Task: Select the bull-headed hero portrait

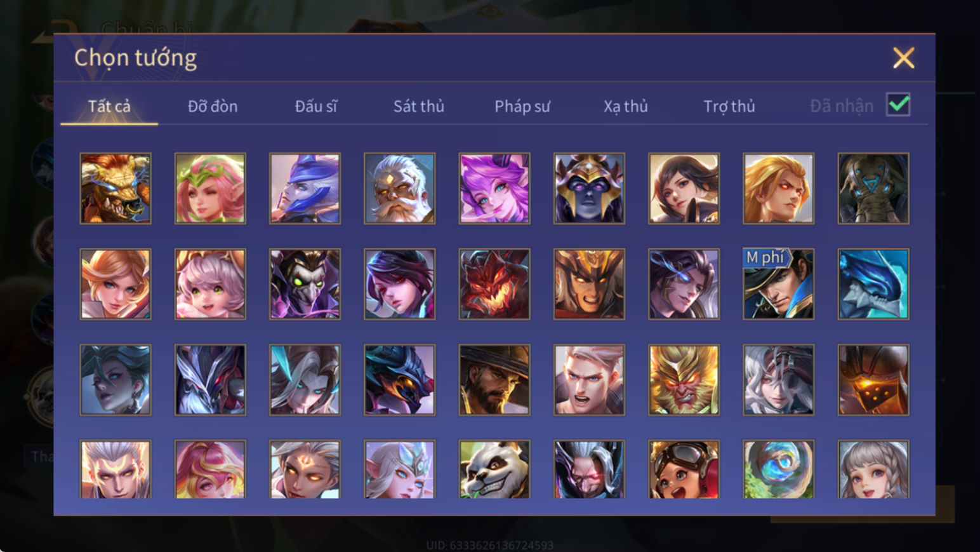Action: [x=116, y=188]
